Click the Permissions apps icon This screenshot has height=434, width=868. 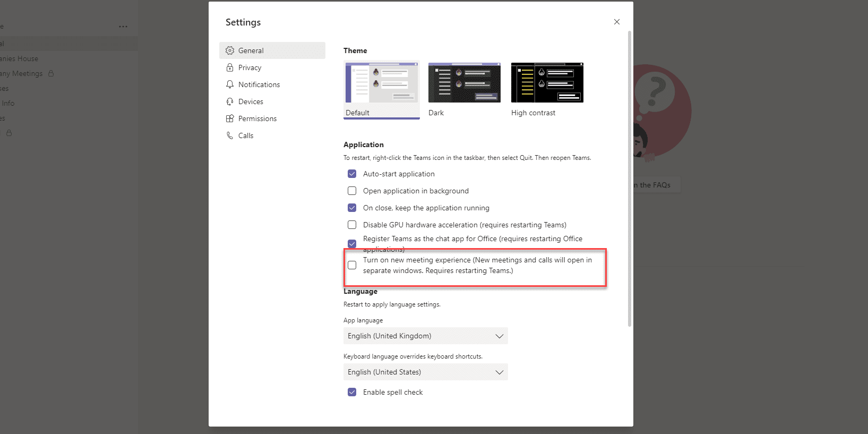point(230,118)
